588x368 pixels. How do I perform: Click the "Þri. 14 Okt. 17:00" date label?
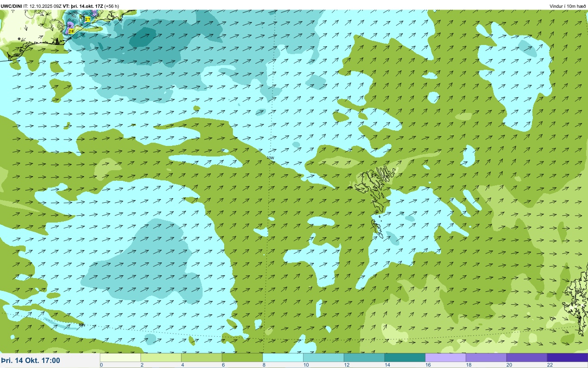click(30, 361)
